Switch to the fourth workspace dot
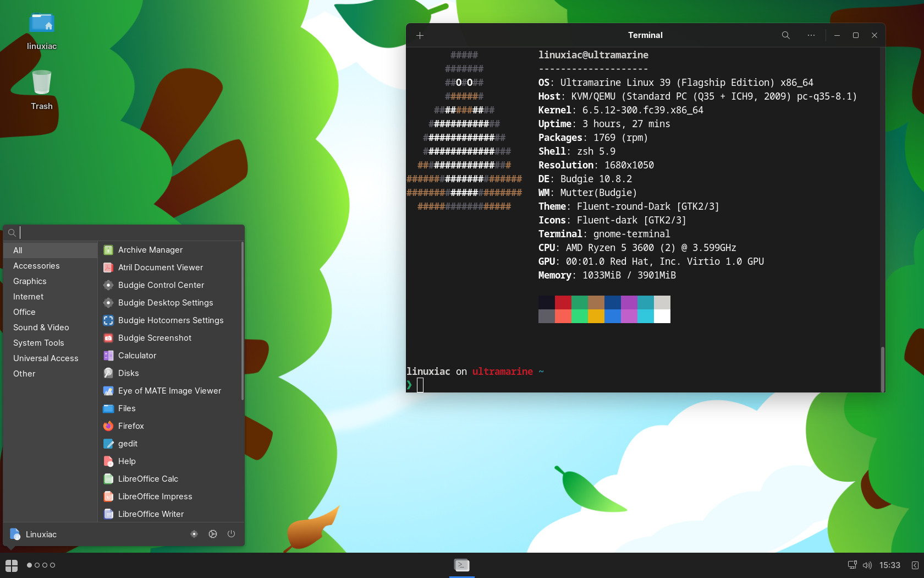This screenshot has height=578, width=924. click(53, 565)
